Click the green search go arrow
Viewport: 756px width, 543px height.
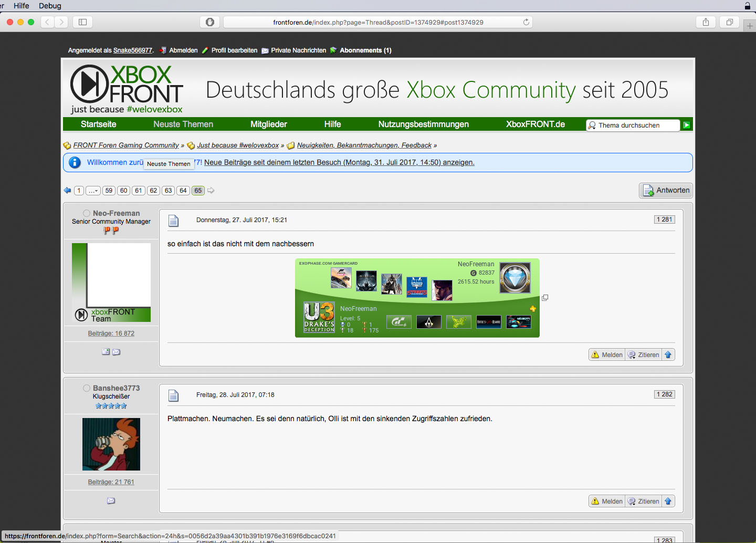pyautogui.click(x=686, y=125)
